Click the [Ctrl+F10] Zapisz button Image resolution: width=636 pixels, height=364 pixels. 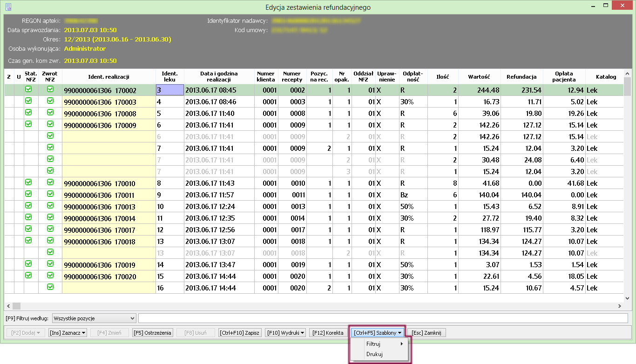point(240,333)
